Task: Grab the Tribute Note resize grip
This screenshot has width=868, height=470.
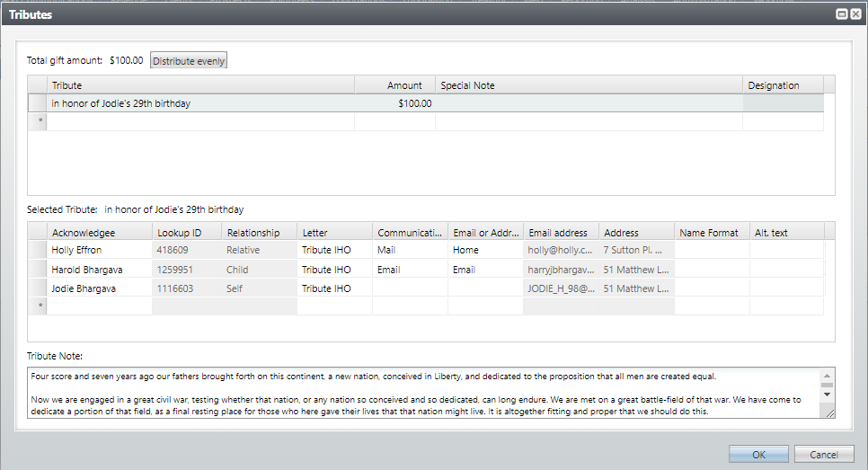Action: (828, 412)
